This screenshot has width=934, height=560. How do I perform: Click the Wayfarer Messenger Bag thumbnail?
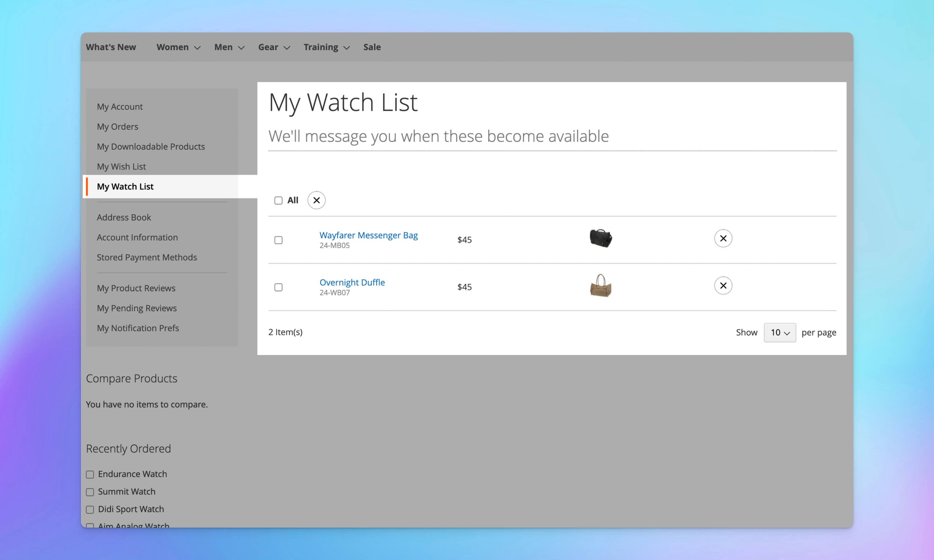click(599, 239)
